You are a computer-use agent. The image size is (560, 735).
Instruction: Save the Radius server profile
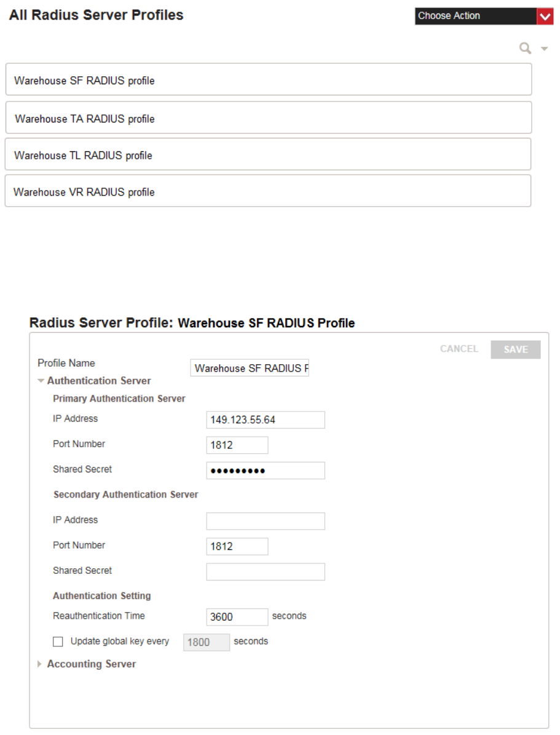[x=516, y=350]
